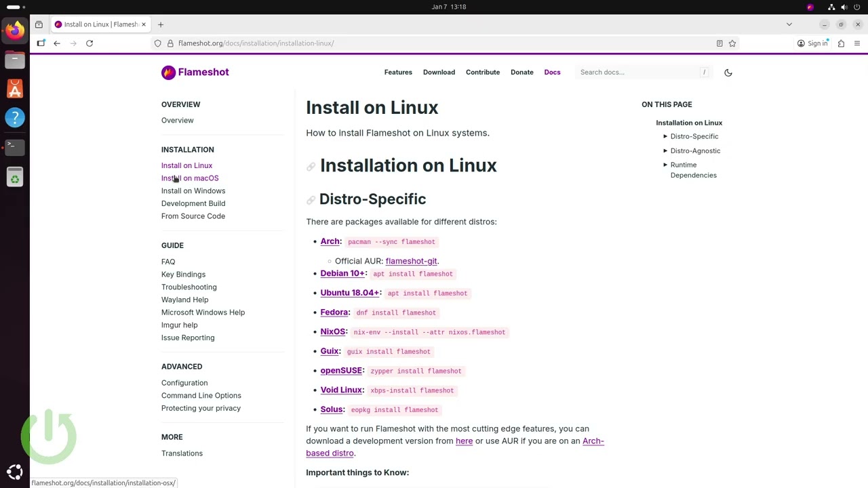Click browser back arrow

point(57,43)
